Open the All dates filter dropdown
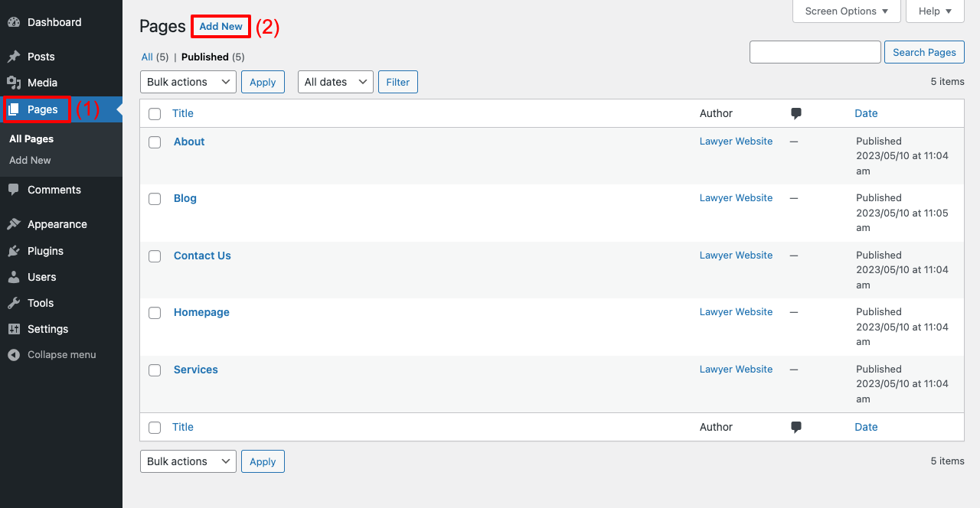The height and width of the screenshot is (508, 980). point(335,82)
